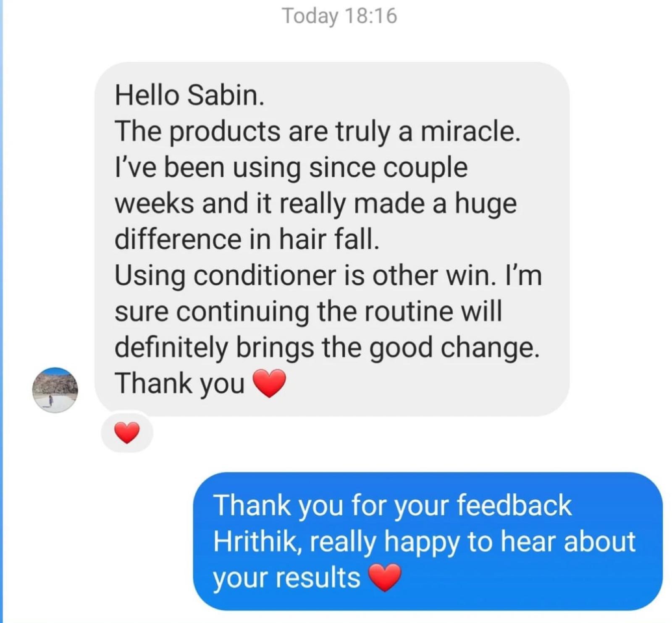This screenshot has width=672, height=623.
Task: Open the sender's profile picture avatar
Action: (x=55, y=390)
